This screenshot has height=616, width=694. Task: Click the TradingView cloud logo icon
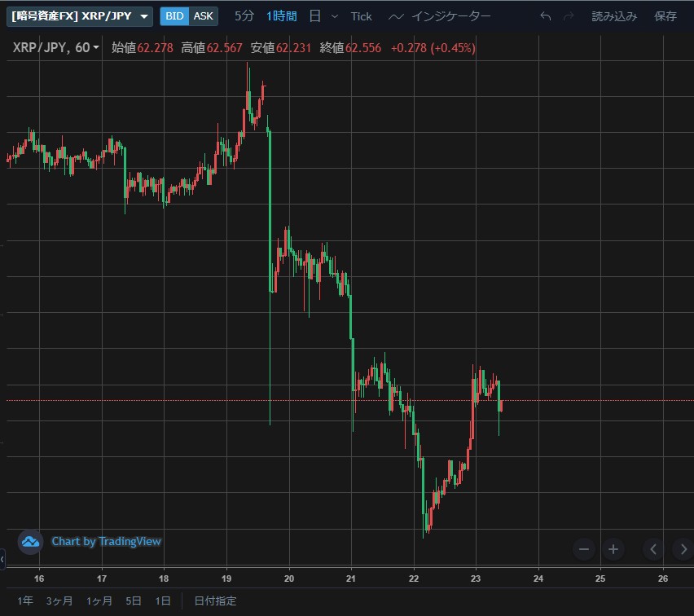[30, 542]
